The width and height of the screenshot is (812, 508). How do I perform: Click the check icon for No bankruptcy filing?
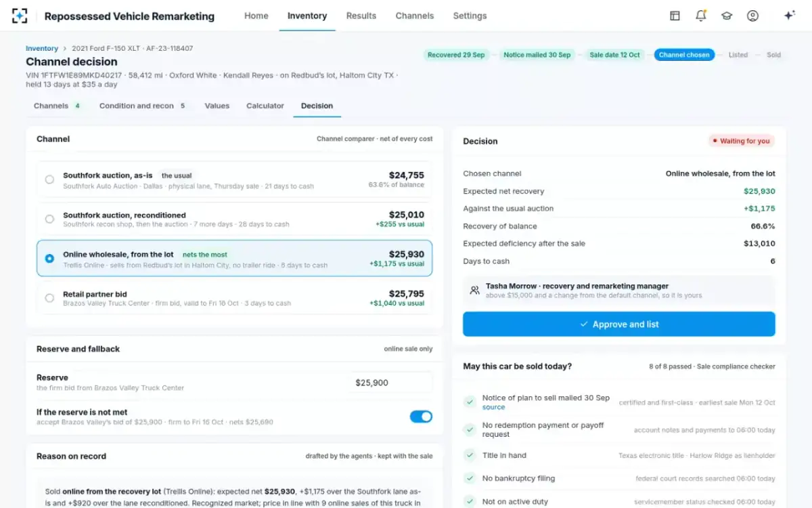[x=469, y=478]
